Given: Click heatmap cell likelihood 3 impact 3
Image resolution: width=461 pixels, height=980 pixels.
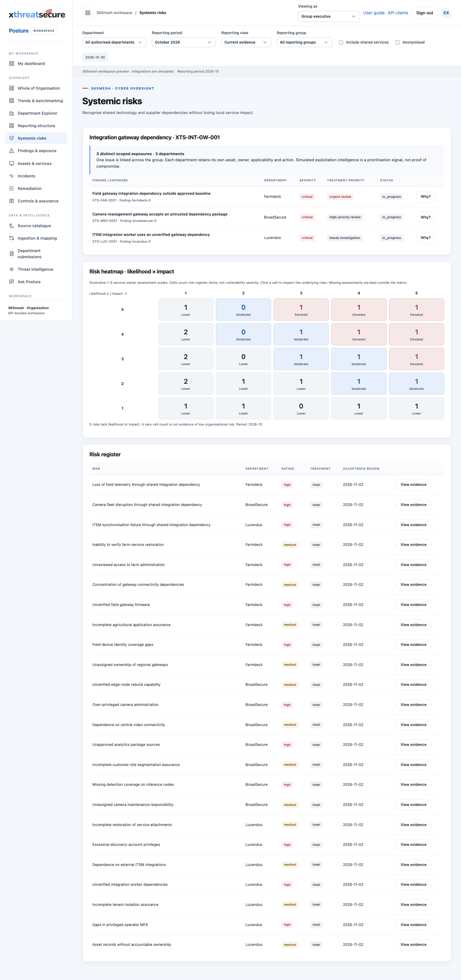Looking at the screenshot, I should coord(301,359).
